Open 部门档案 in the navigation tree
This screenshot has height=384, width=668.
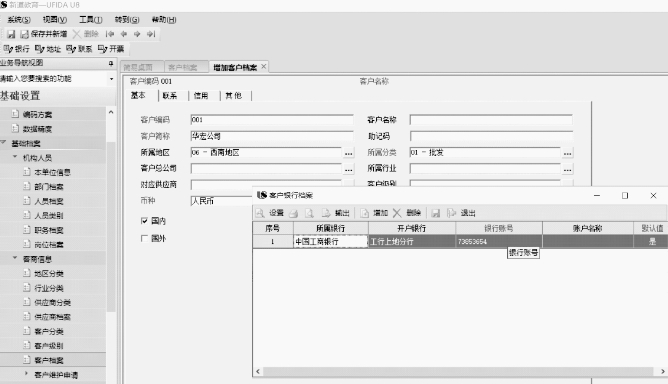pyautogui.click(x=49, y=187)
